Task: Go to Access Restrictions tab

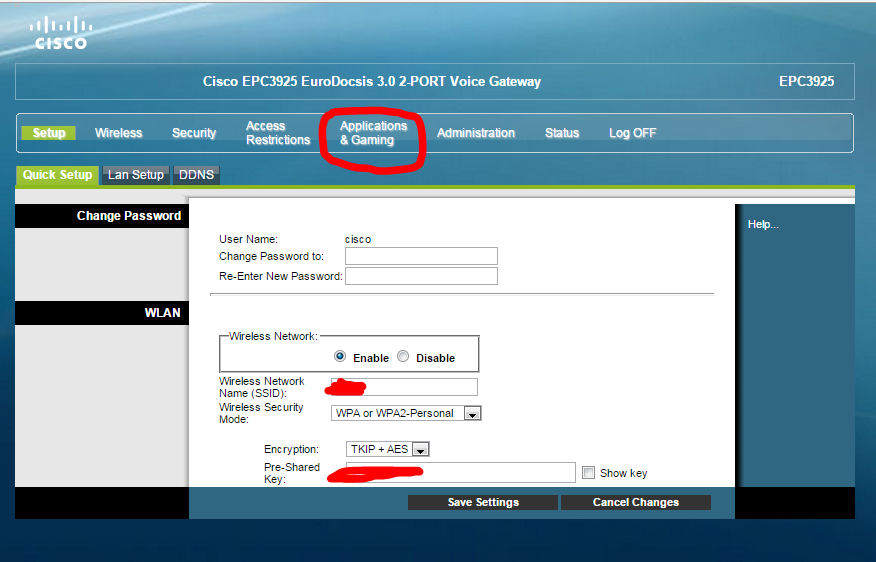Action: (278, 133)
